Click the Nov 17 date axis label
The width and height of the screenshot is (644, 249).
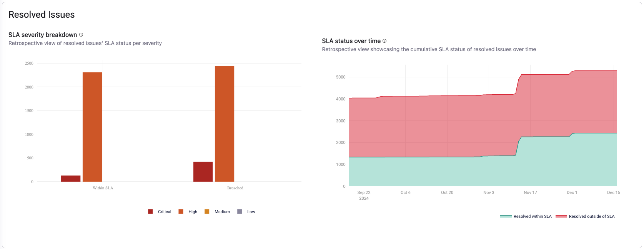[530, 192]
